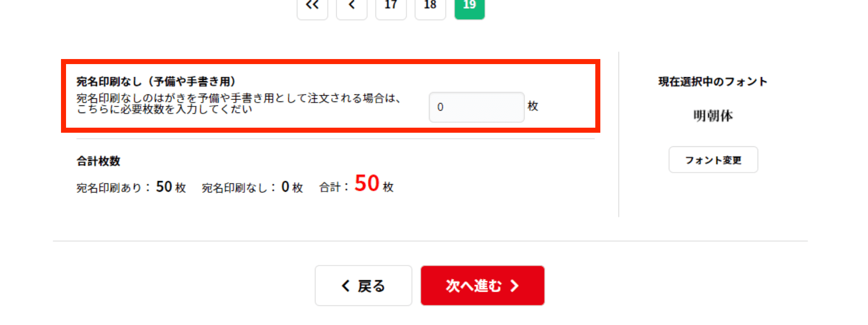Click the right chevron icon inside 次へ進む
The height and width of the screenshot is (325, 868).
[x=515, y=286]
